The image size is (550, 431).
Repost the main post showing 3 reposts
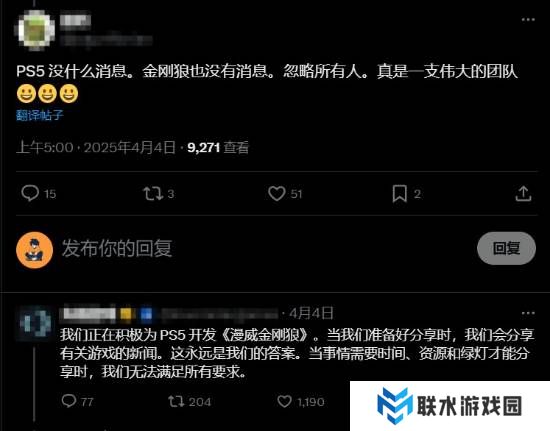pyautogui.click(x=153, y=194)
